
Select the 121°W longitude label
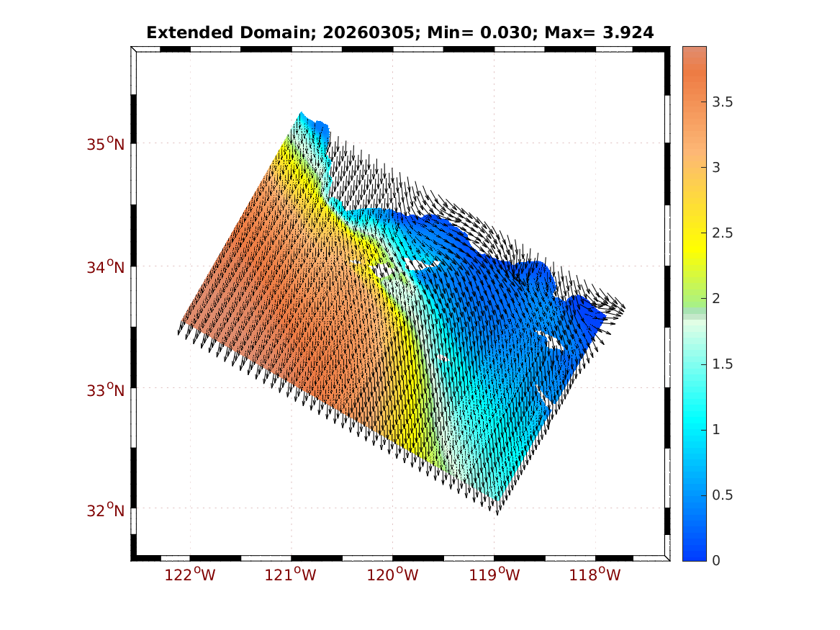[292, 575]
